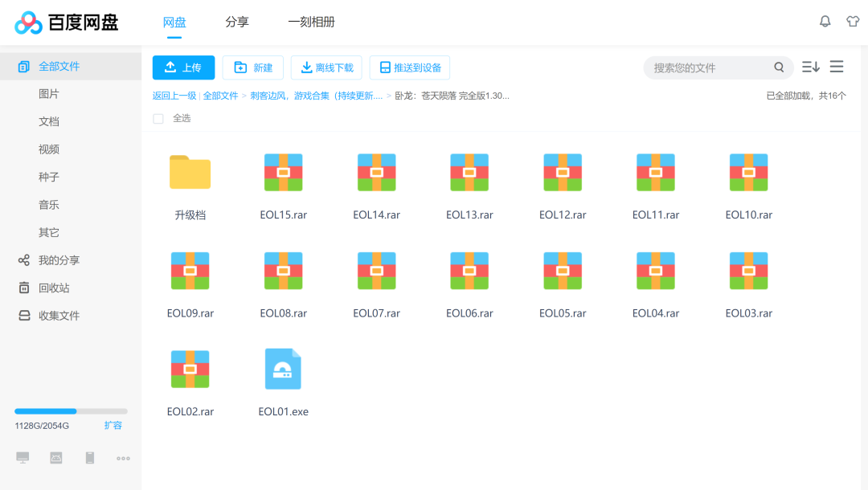Open the skin shirt icon
Image resolution: width=868 pixels, height=490 pixels.
(x=853, y=22)
